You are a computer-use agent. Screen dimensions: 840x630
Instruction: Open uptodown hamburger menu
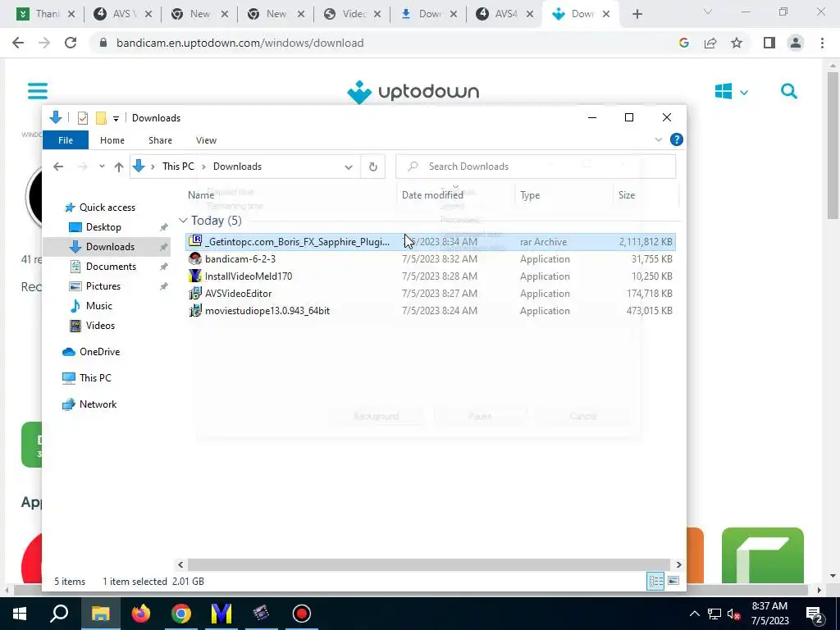pyautogui.click(x=38, y=91)
